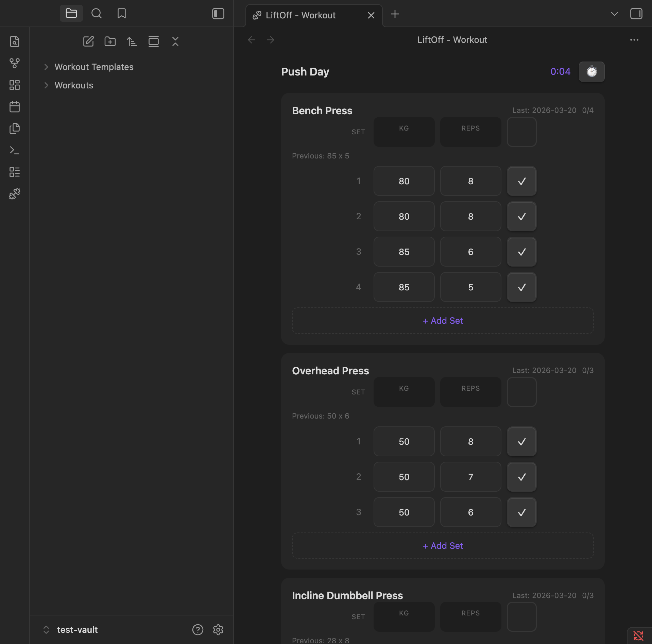Edit Overhead Press set 2 reps 7

click(x=470, y=477)
